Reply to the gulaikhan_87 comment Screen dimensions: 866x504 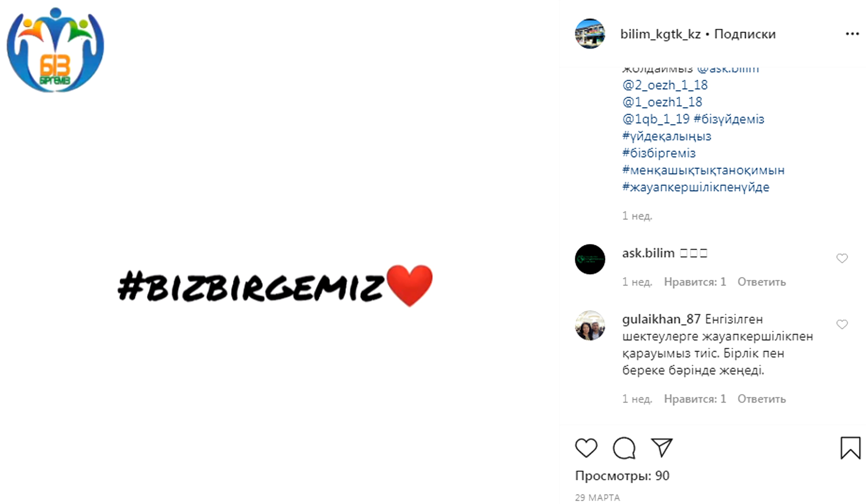coord(762,399)
